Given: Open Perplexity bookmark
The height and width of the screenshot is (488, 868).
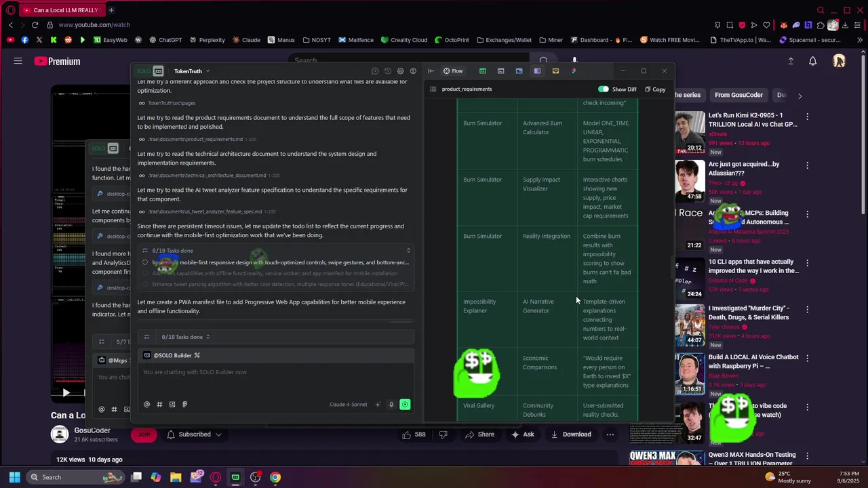Looking at the screenshot, I should [x=207, y=40].
